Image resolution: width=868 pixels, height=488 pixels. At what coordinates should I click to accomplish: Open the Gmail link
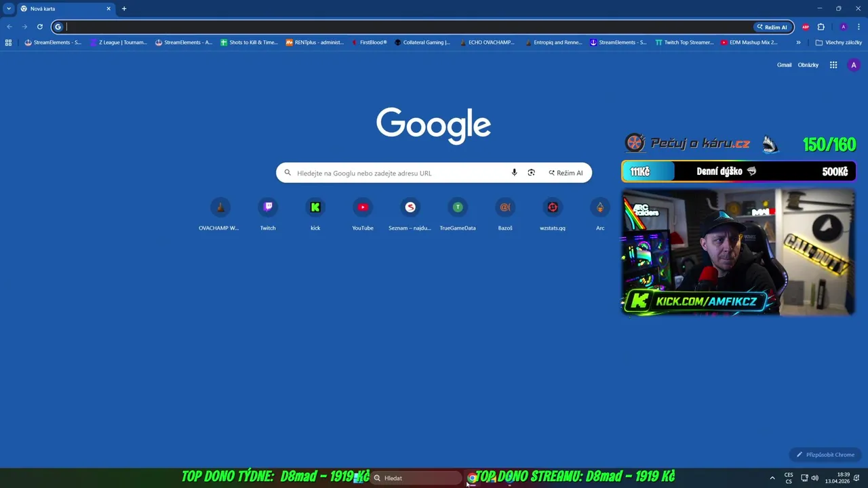pos(784,65)
